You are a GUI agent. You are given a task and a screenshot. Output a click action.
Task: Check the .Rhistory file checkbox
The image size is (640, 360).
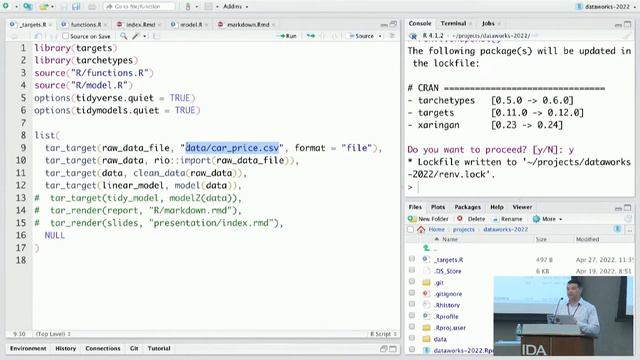[412, 304]
